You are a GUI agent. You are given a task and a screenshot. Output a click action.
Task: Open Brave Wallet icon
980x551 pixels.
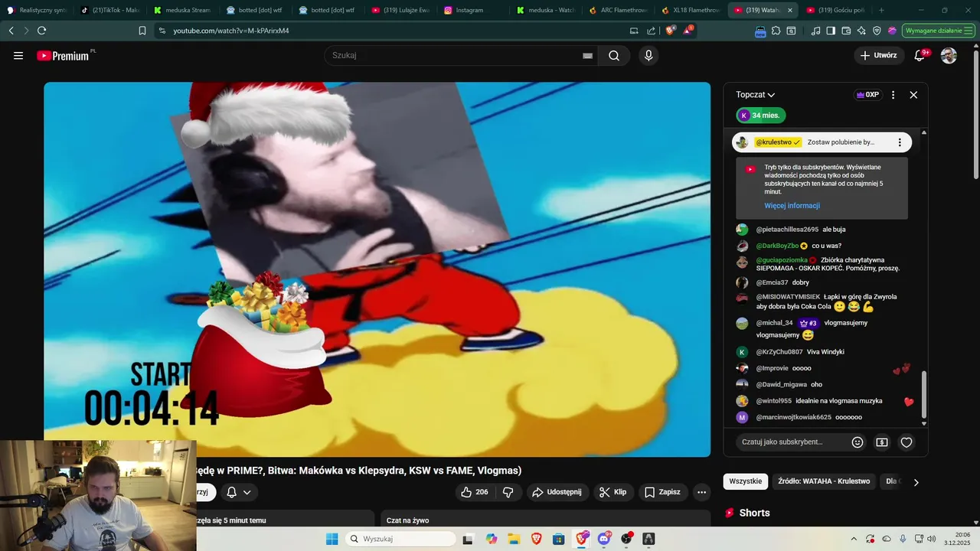846,31
